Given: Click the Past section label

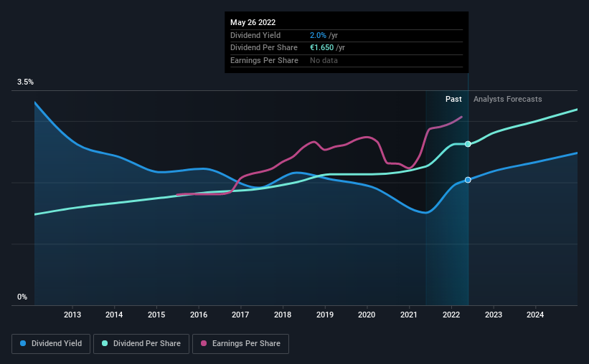Looking at the screenshot, I should pos(453,99).
